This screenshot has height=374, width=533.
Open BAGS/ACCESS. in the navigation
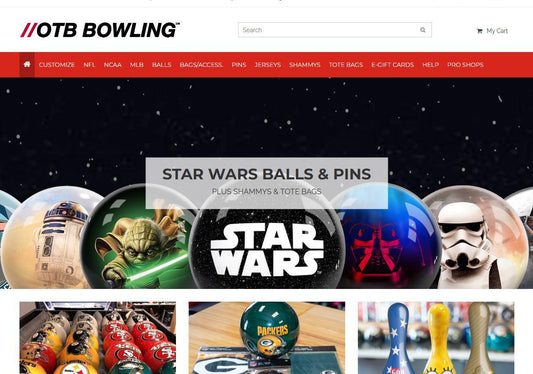[x=201, y=65]
